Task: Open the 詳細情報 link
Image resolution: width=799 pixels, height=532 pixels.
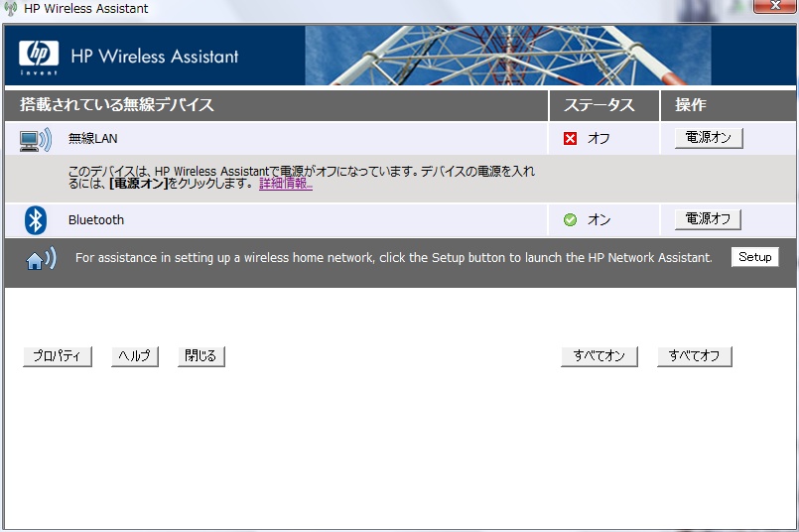Action: click(286, 184)
